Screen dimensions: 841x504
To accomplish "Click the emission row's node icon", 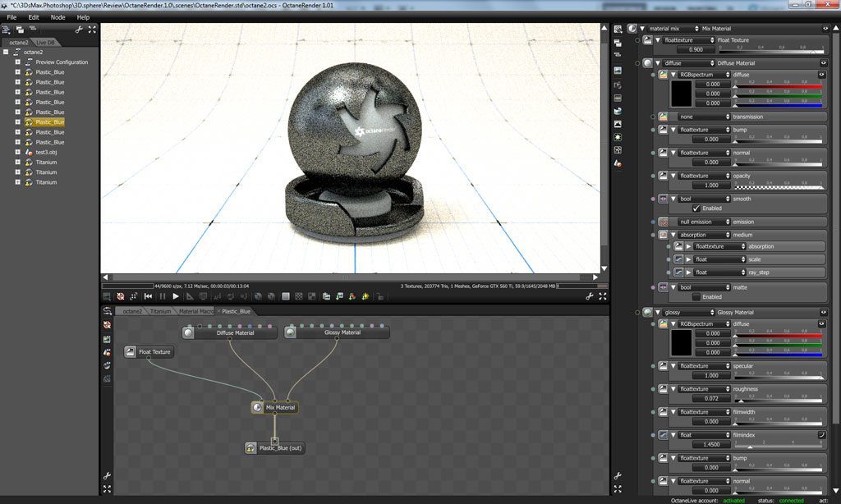I will pyautogui.click(x=664, y=222).
